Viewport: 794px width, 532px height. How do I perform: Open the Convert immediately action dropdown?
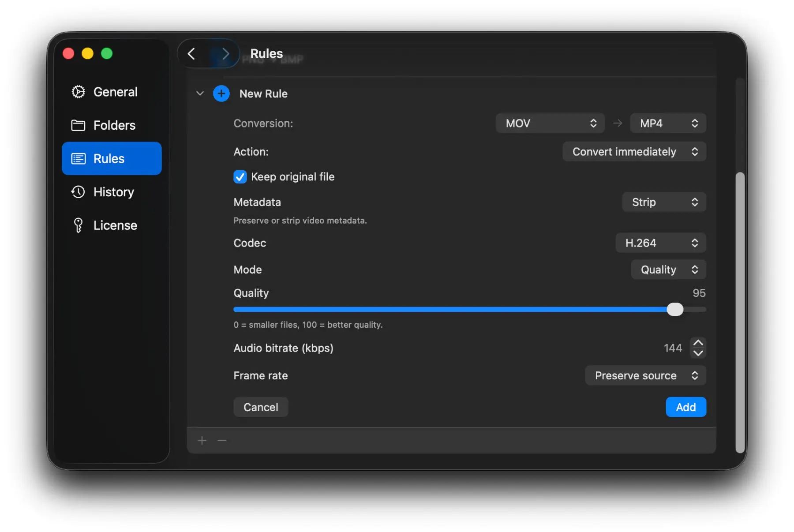tap(634, 152)
